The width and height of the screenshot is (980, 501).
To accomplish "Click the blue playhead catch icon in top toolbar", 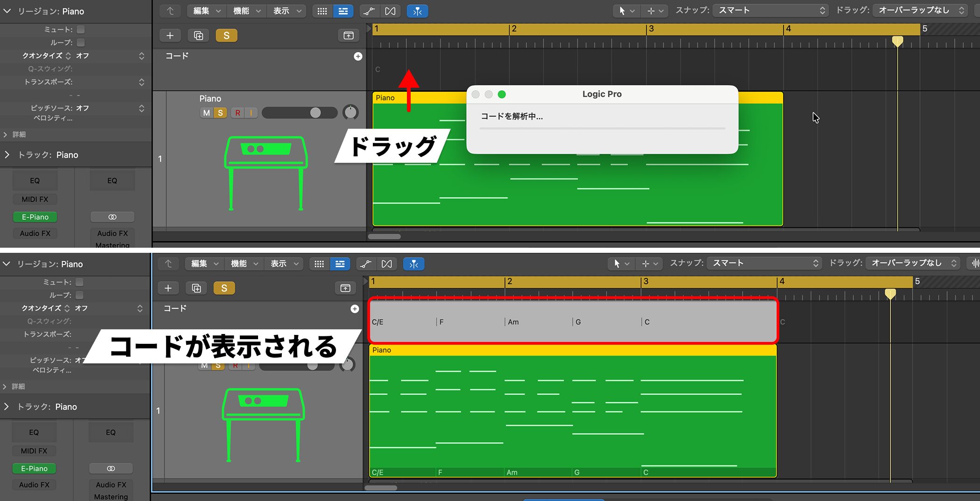I will tap(417, 11).
